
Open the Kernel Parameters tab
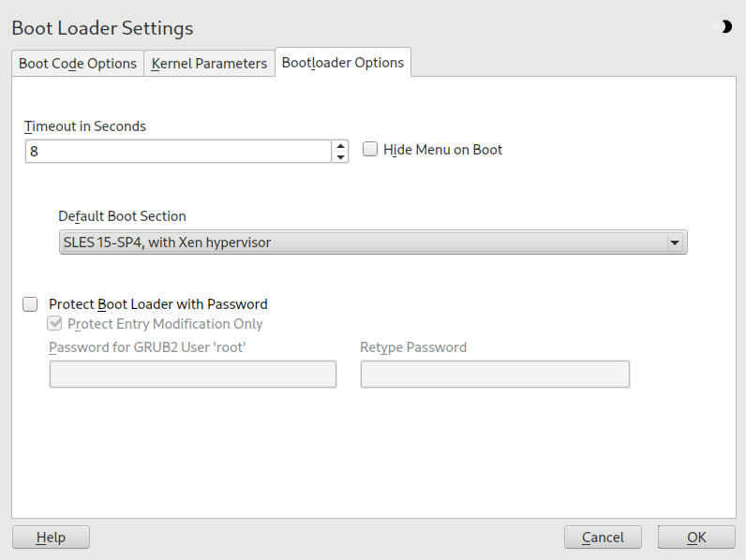click(209, 64)
